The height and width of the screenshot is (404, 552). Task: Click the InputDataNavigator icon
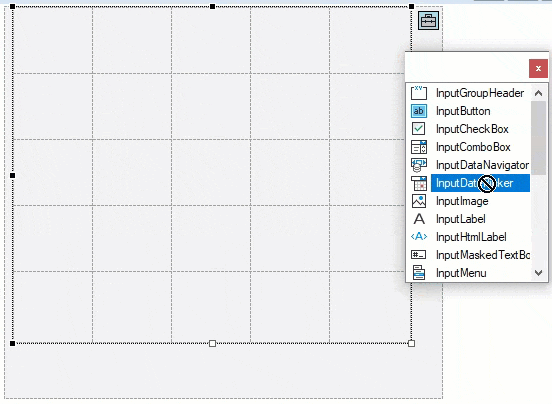(x=419, y=165)
